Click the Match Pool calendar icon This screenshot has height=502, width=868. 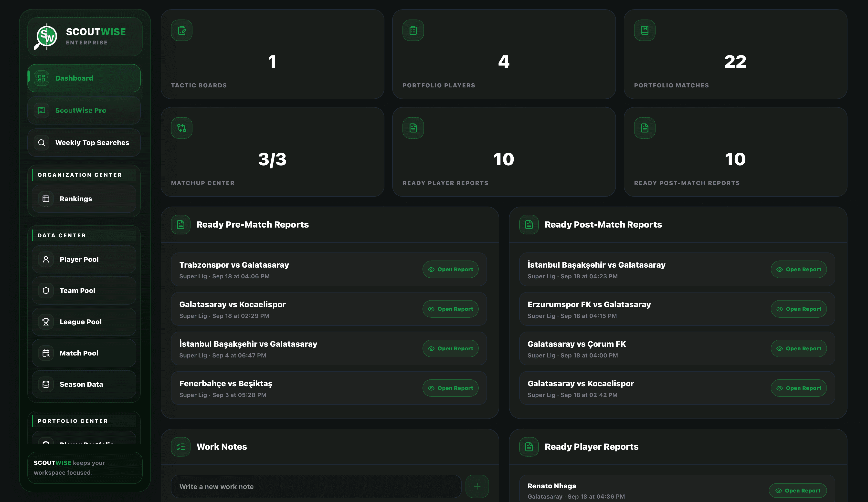click(x=46, y=353)
